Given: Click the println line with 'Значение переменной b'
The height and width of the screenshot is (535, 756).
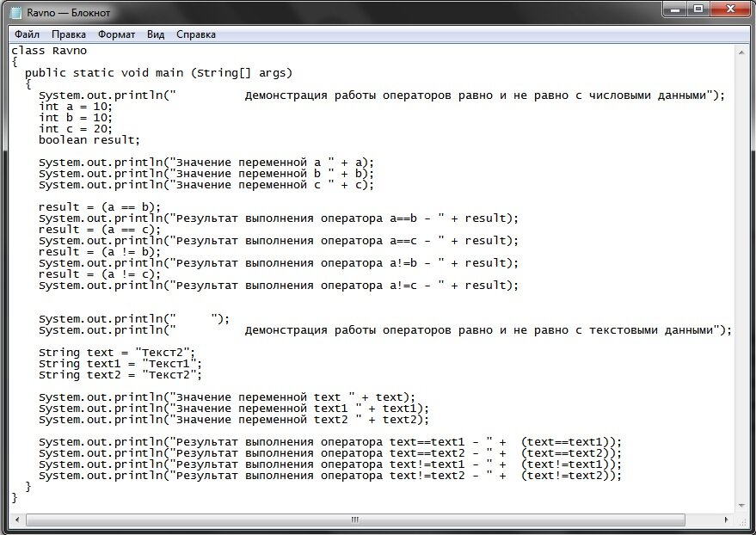Looking at the screenshot, I should click(206, 174).
